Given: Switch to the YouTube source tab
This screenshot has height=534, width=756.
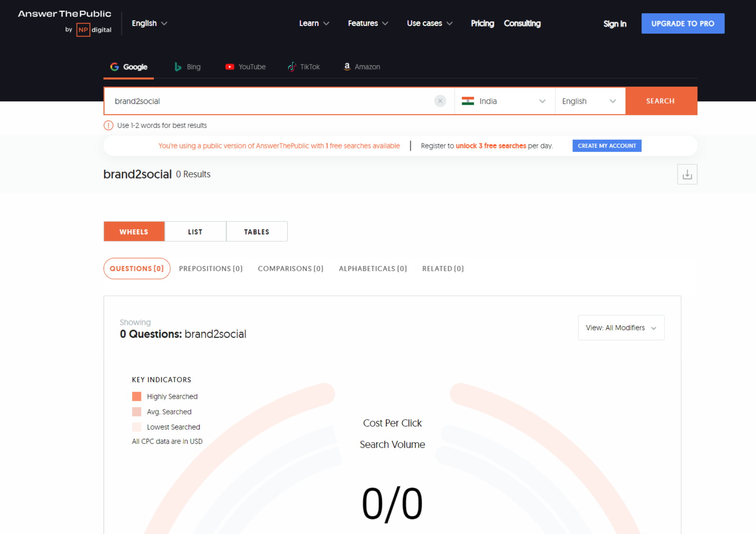Looking at the screenshot, I should 246,67.
